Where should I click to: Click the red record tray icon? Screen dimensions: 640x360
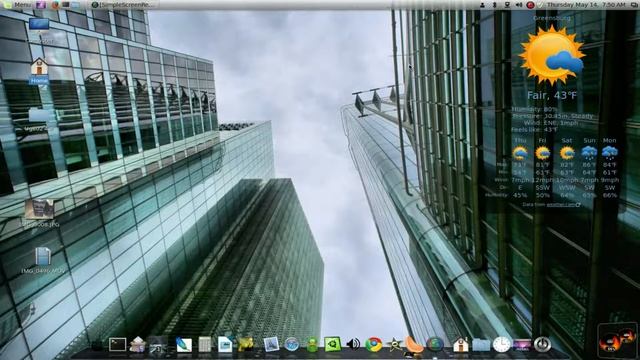[x=530, y=5]
